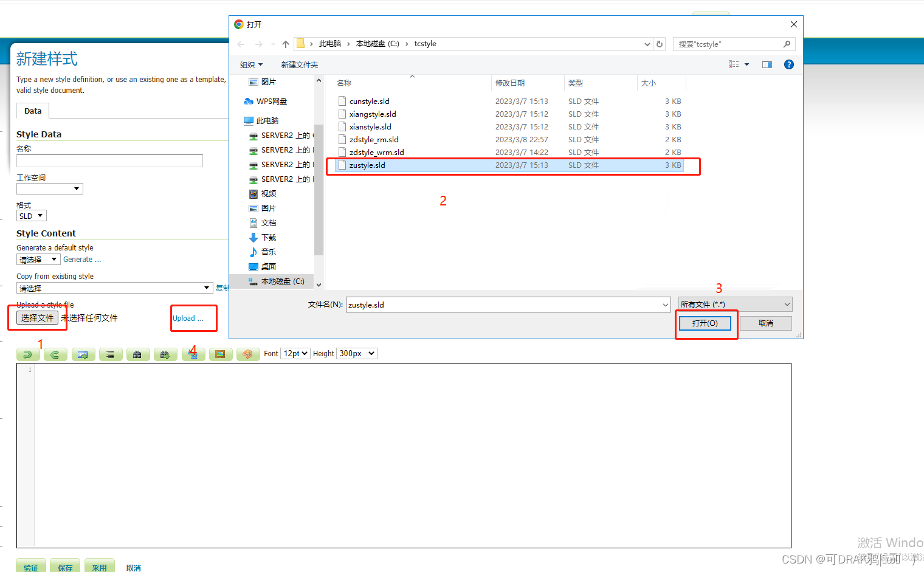Open the blue help question-mark icon

tap(789, 64)
